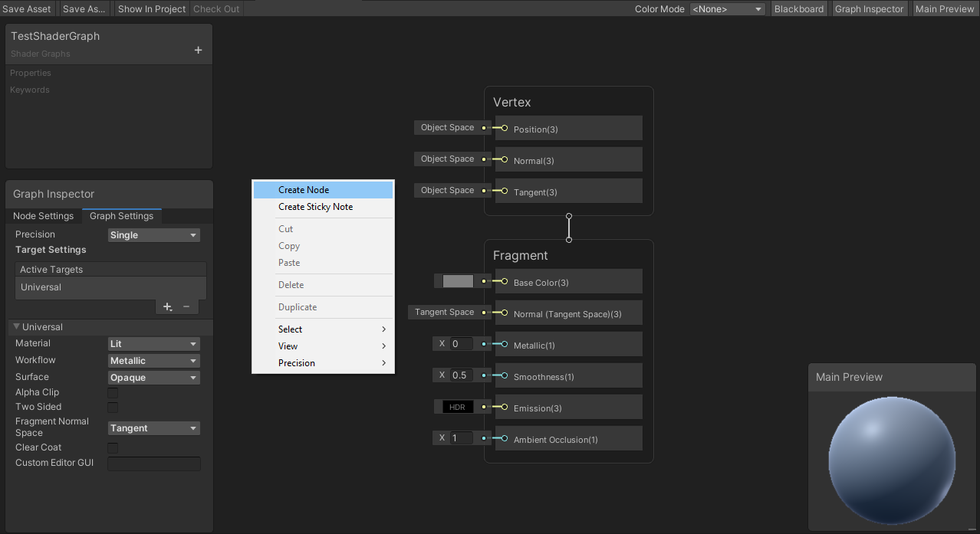Add a new active target with plus button

point(167,306)
